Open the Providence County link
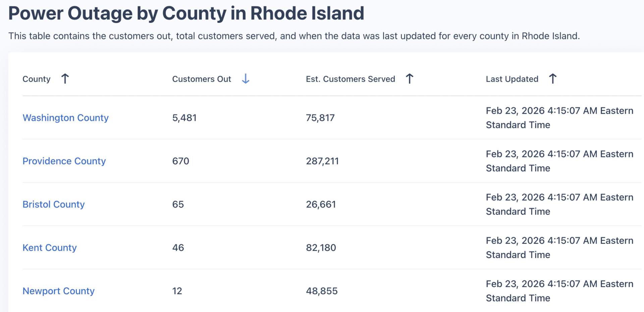The height and width of the screenshot is (312, 644). coord(64,161)
